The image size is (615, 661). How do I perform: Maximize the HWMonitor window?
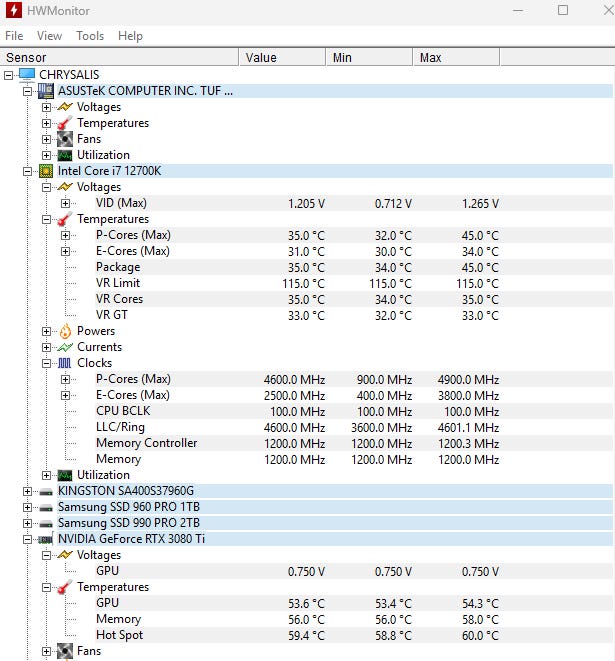(x=563, y=10)
